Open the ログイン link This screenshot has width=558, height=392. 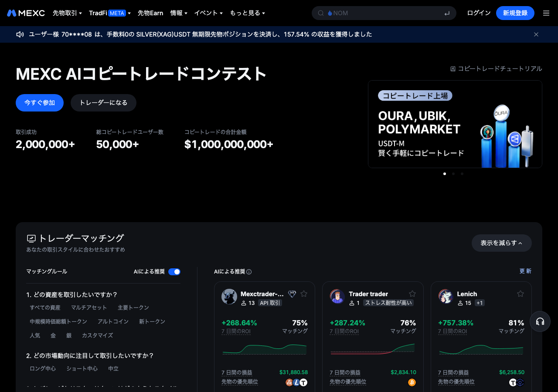tap(479, 13)
